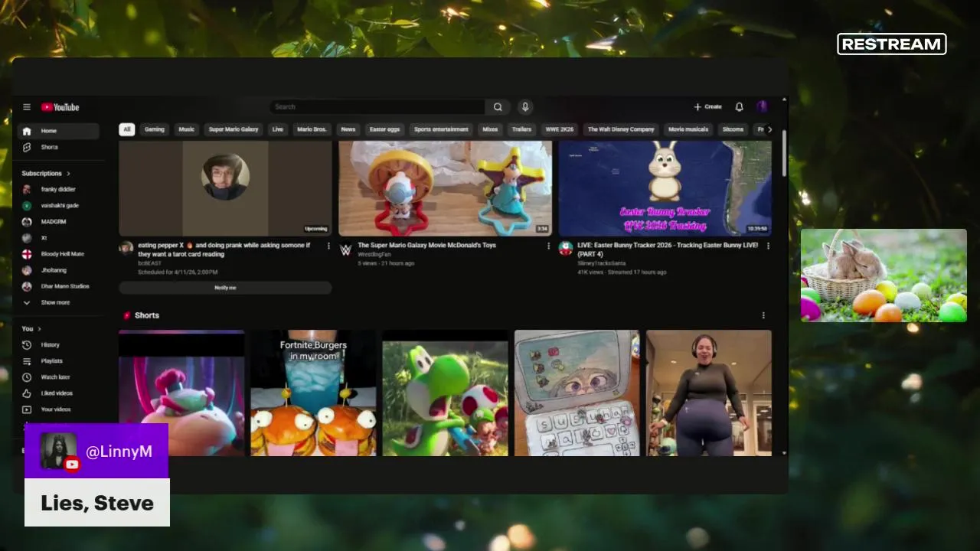This screenshot has width=980, height=551.
Task: Open the Fortnite Burgers short
Action: coord(313,393)
